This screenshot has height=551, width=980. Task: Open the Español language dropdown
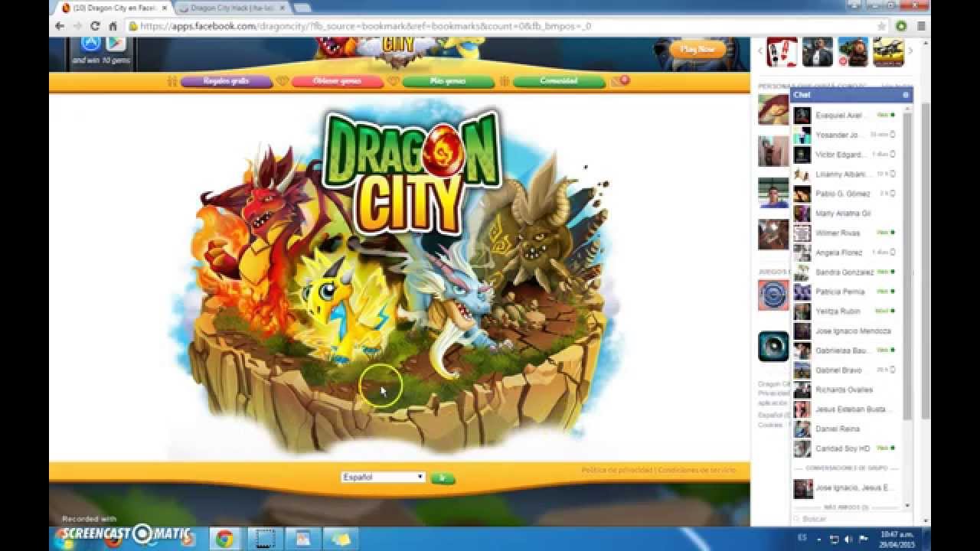coord(383,477)
